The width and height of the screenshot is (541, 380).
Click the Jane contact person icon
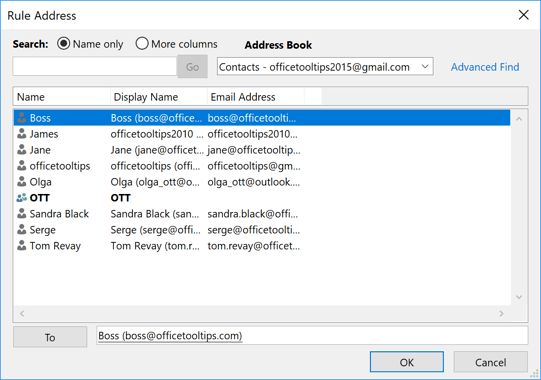(22, 150)
